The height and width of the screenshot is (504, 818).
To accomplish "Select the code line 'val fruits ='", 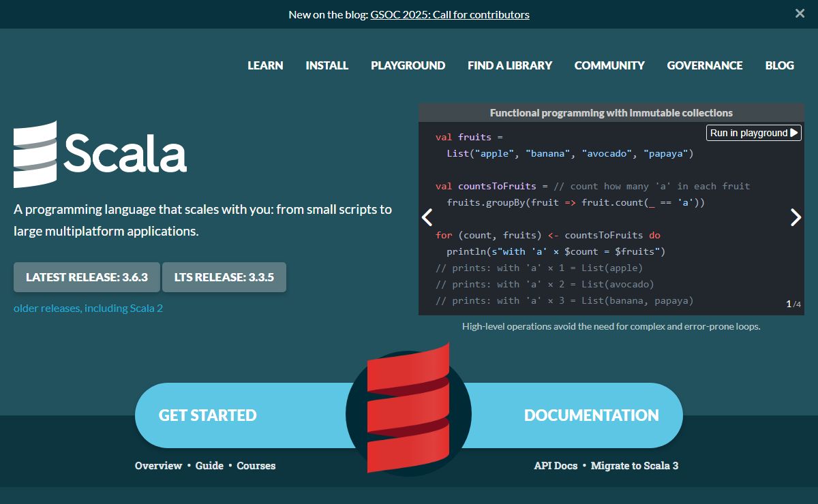I will pyautogui.click(x=469, y=137).
